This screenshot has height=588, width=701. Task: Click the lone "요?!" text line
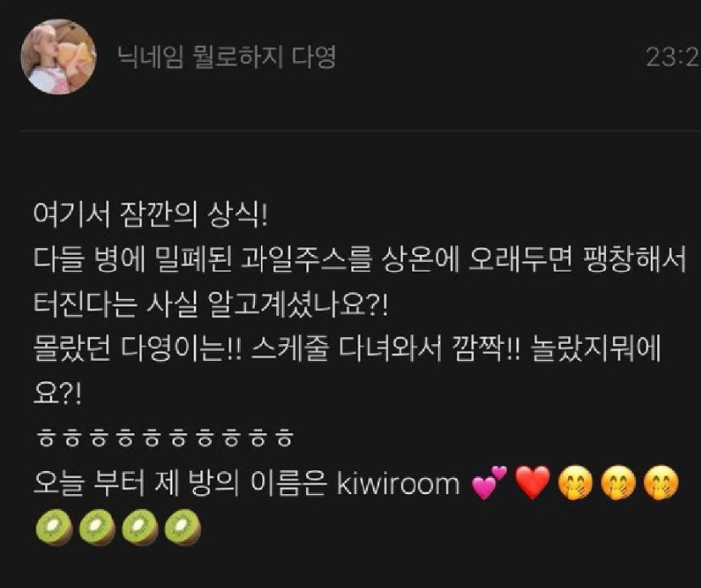pos(58,394)
